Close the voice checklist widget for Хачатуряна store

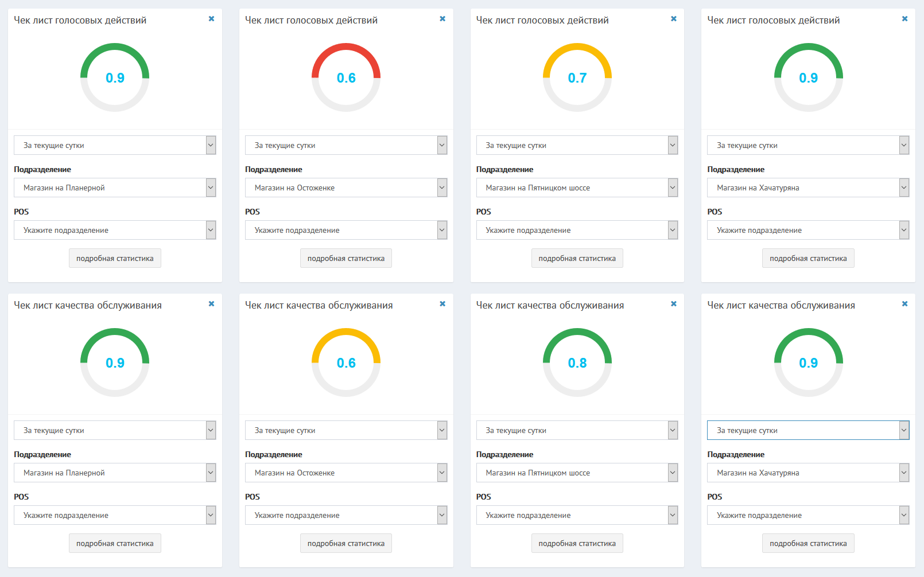[904, 19]
